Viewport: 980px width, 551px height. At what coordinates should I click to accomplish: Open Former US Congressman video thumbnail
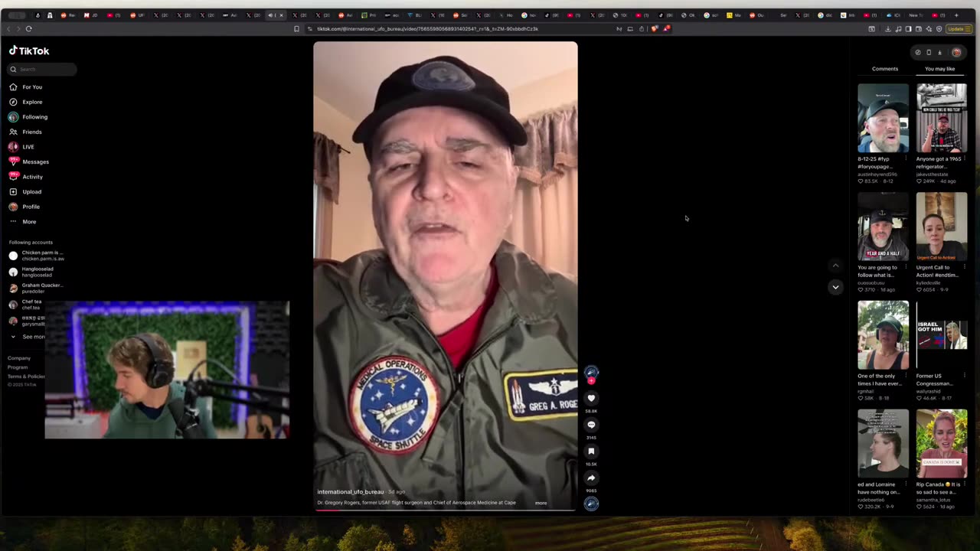942,335
